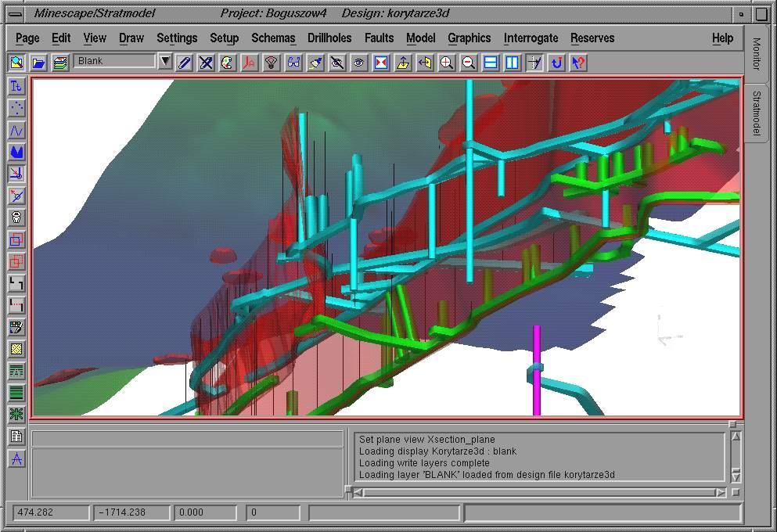This screenshot has width=777, height=532.
Task: Click the red arrow blue circle tool
Action: (x=16, y=196)
